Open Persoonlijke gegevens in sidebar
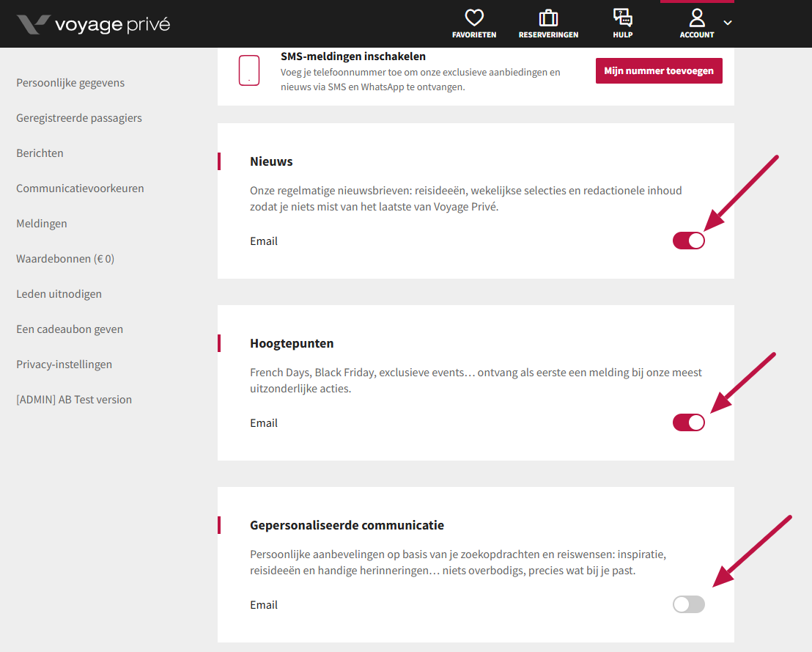The width and height of the screenshot is (812, 652). tap(70, 83)
